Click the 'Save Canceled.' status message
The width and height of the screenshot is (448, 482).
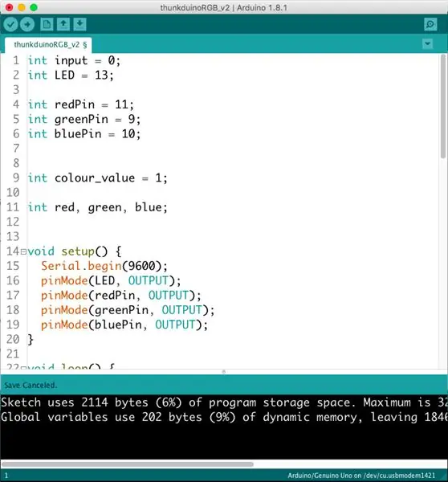pyautogui.click(x=31, y=385)
